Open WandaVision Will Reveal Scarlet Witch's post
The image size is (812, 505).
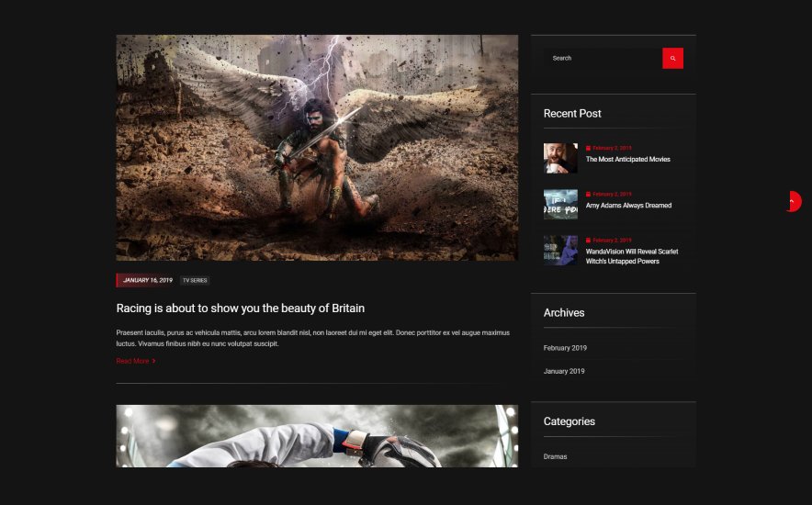click(x=632, y=256)
